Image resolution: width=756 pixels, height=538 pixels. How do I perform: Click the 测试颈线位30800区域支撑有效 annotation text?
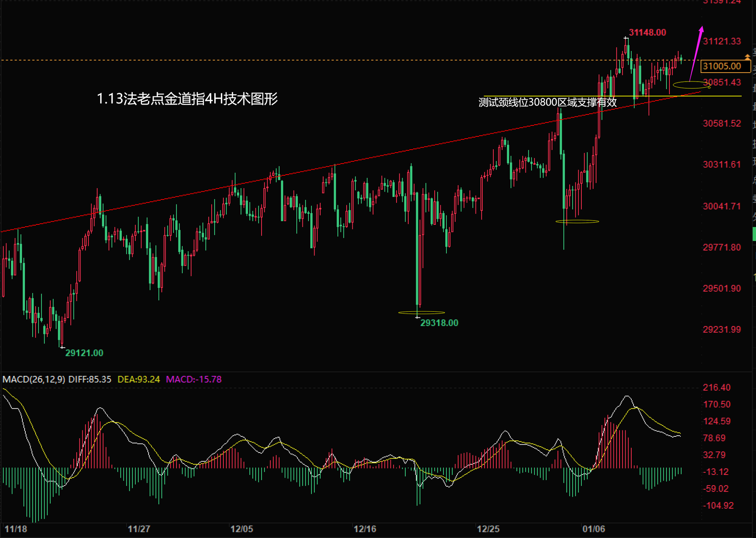[547, 102]
